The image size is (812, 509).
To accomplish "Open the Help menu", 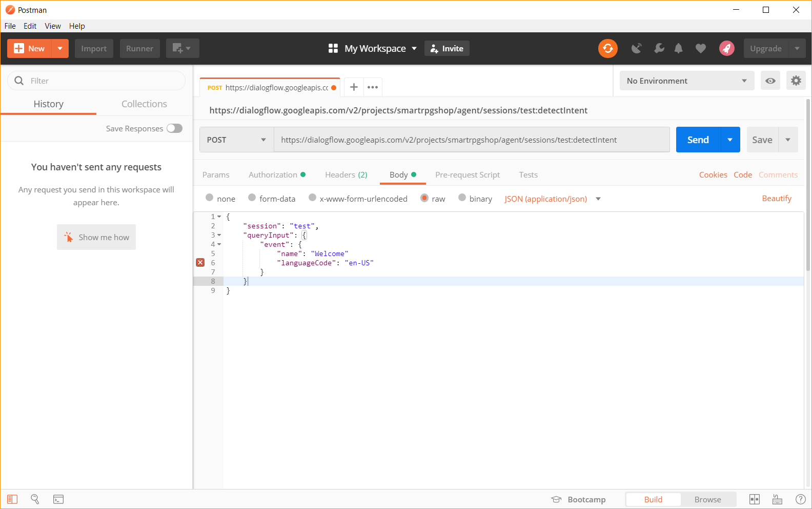I will pos(77,26).
